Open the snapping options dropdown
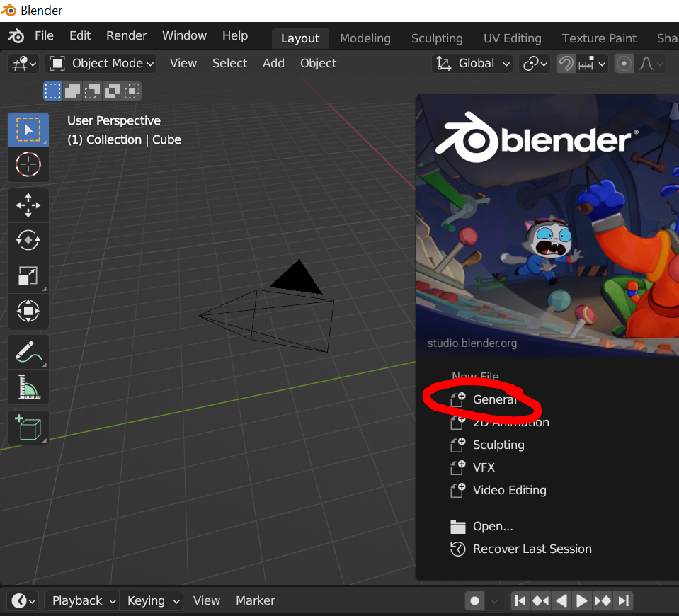The height and width of the screenshot is (616, 679). tap(592, 64)
